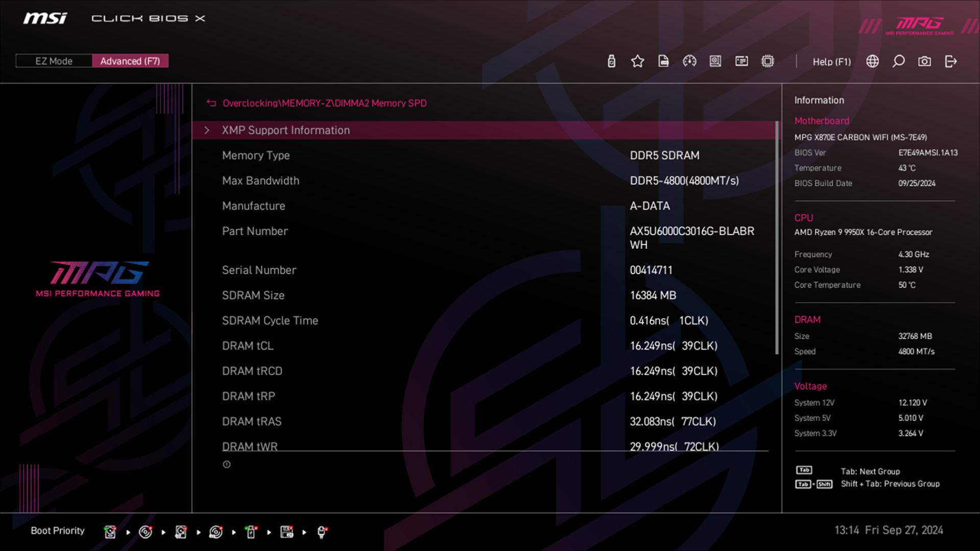This screenshot has height=551, width=980.
Task: Open search with the magnifier icon
Action: (898, 62)
